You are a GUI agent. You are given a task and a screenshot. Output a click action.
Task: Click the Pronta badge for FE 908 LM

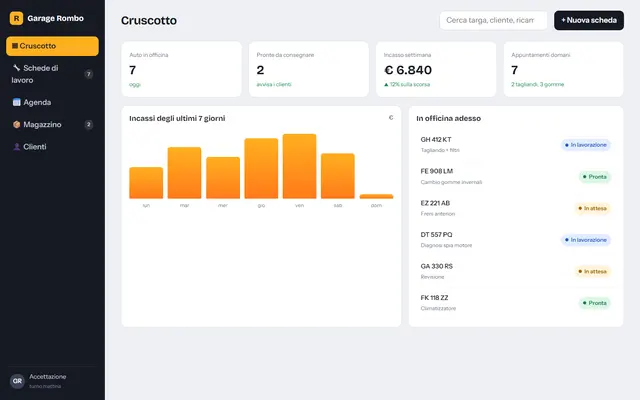pos(595,177)
